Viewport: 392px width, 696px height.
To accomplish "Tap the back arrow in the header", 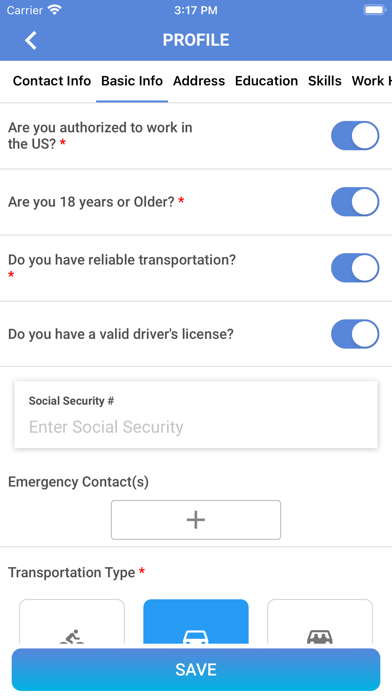I will pyautogui.click(x=31, y=40).
